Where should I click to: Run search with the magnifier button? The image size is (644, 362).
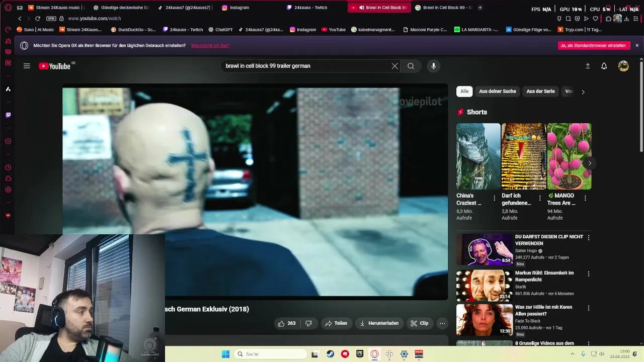tap(411, 66)
